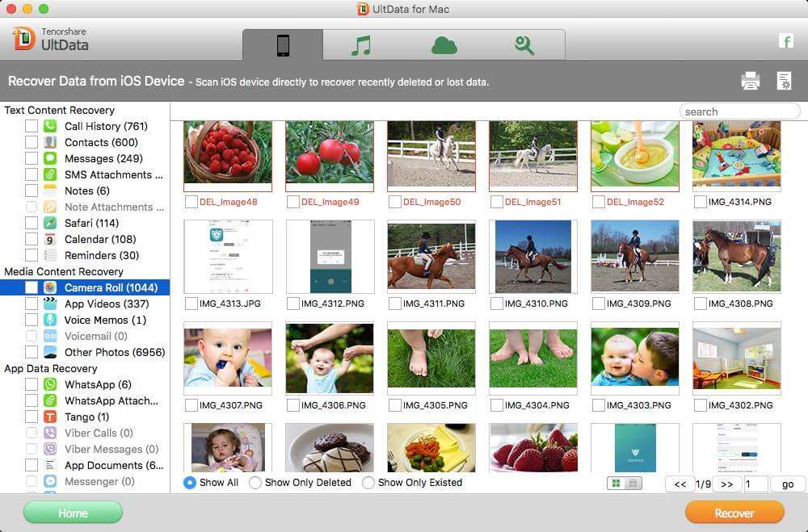Click the search field
Image resolution: width=808 pixels, height=532 pixels.
(740, 111)
